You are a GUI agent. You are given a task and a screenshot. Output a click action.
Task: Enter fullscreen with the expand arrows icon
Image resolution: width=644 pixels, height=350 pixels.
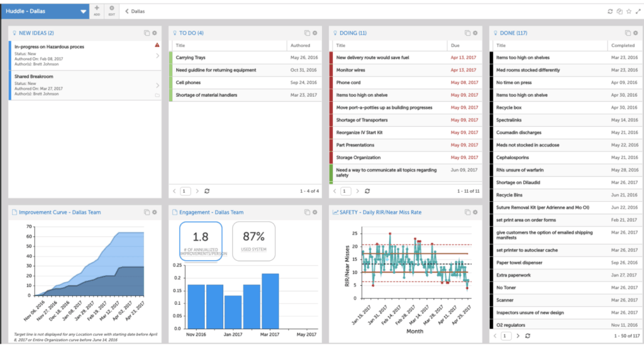pos(637,11)
